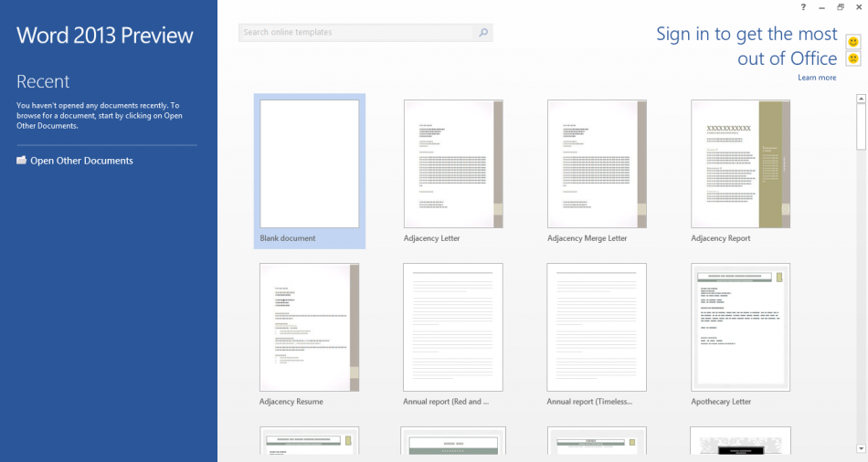Click the Apothecary Letter label text

[721, 402]
